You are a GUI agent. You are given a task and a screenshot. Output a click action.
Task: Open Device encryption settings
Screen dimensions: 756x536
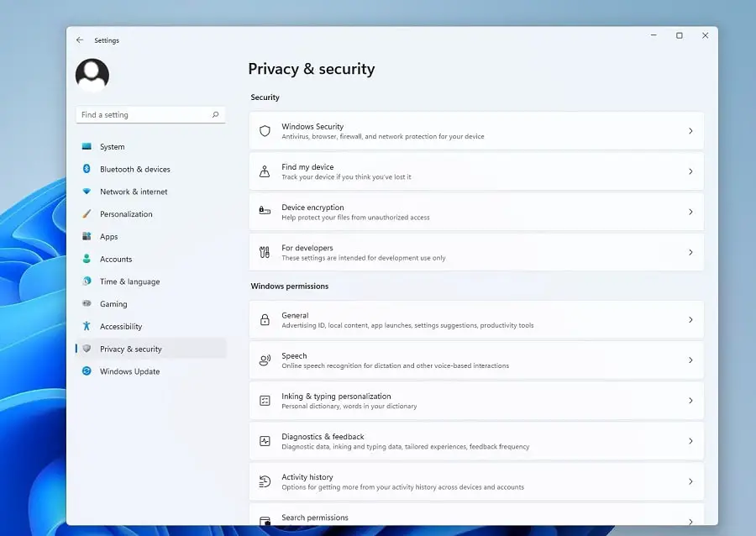click(476, 212)
